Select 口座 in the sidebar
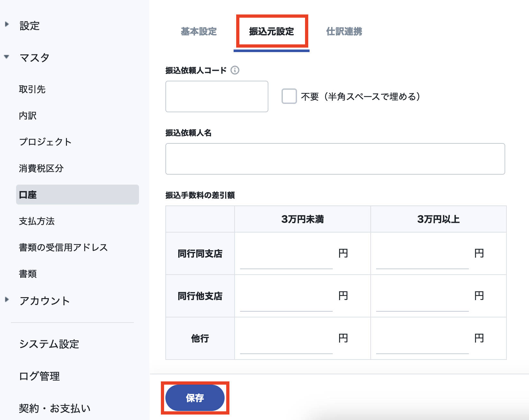The width and height of the screenshot is (529, 420). (78, 195)
